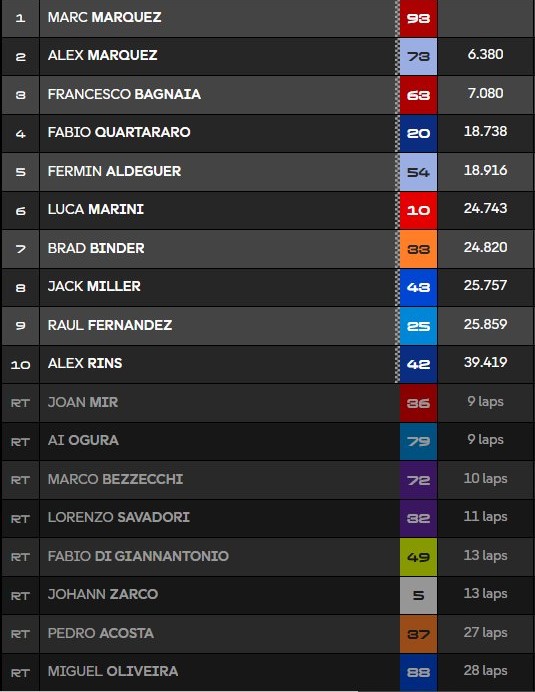
Task: Open rider name Fermin Aldeguer
Action: click(x=114, y=171)
